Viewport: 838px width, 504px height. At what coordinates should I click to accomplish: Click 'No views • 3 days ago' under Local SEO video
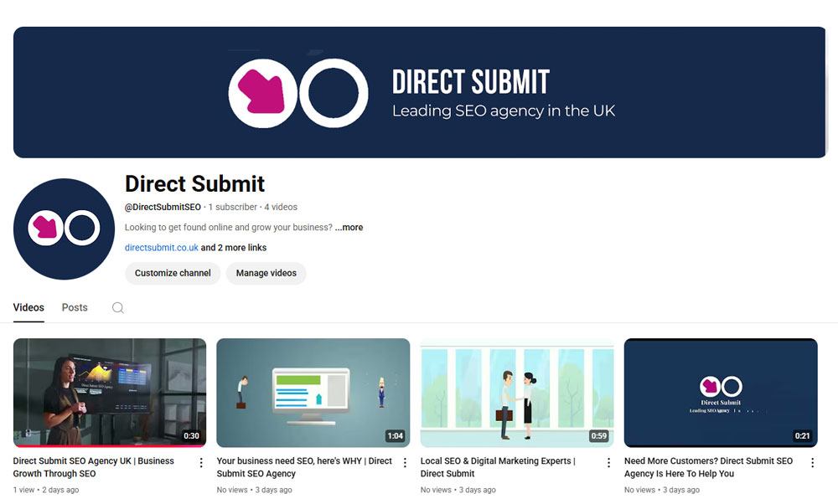pyautogui.click(x=458, y=490)
